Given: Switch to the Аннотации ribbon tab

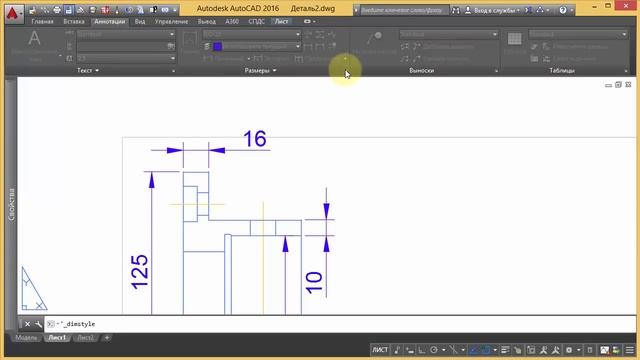Looking at the screenshot, I should pyautogui.click(x=109, y=22).
